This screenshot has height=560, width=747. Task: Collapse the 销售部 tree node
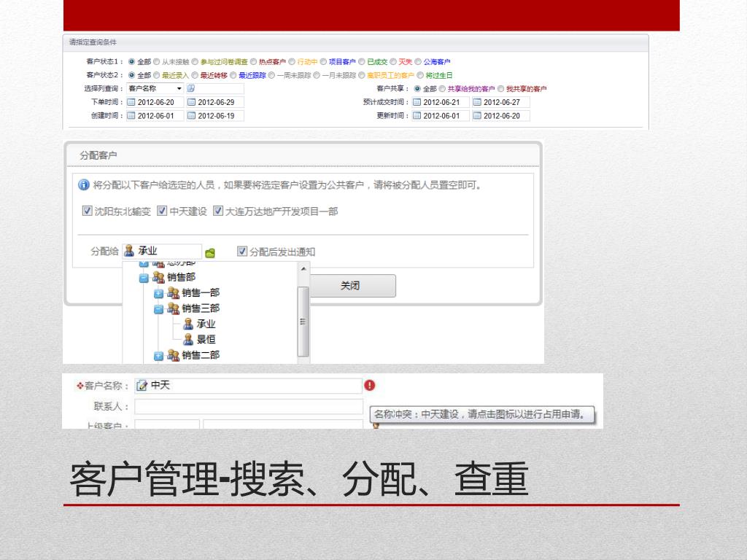[144, 278]
